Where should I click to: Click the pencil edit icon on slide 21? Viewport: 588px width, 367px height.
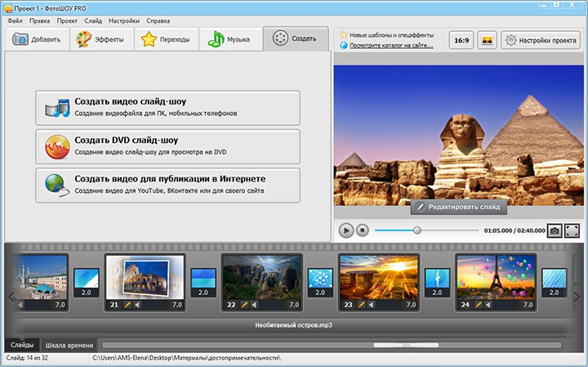[x=128, y=305]
